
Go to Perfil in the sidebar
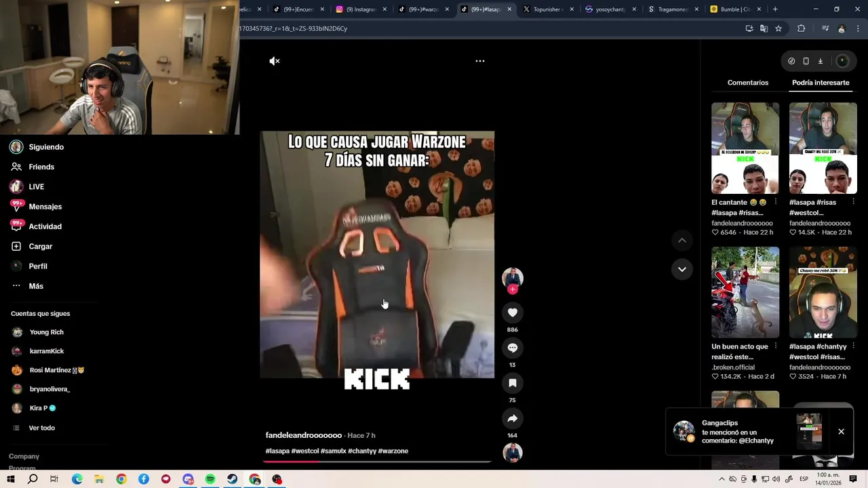point(37,266)
